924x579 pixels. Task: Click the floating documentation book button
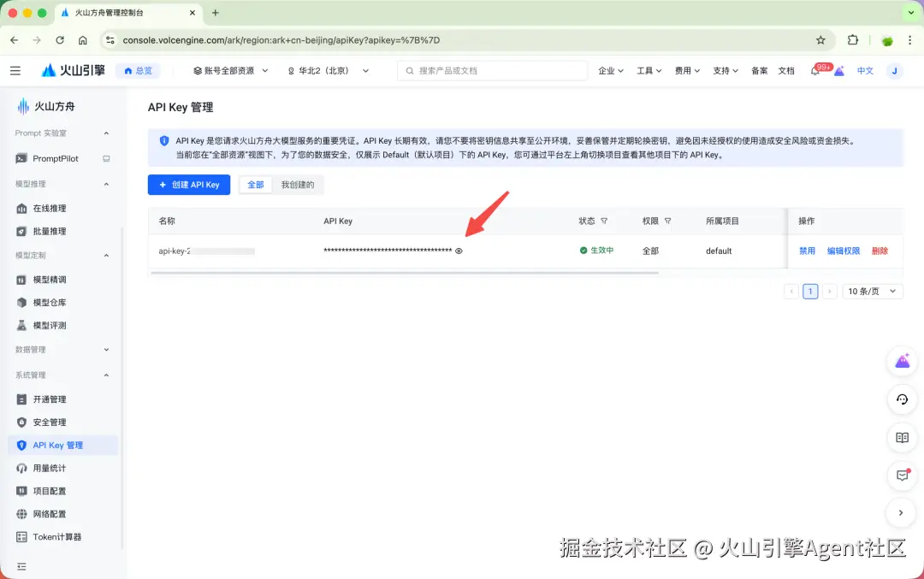(x=903, y=438)
